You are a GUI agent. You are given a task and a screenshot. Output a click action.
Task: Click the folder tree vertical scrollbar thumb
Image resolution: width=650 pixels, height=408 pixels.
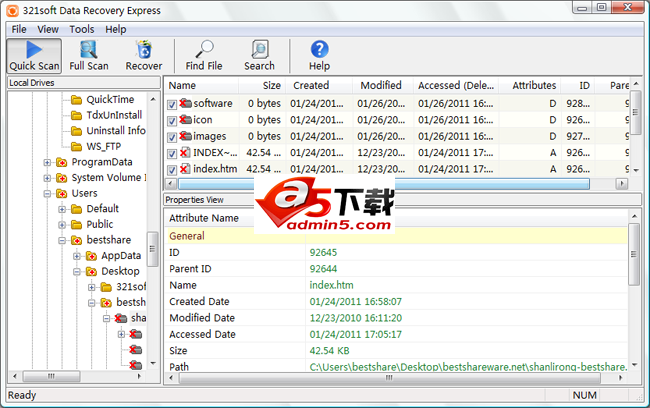coord(153,249)
